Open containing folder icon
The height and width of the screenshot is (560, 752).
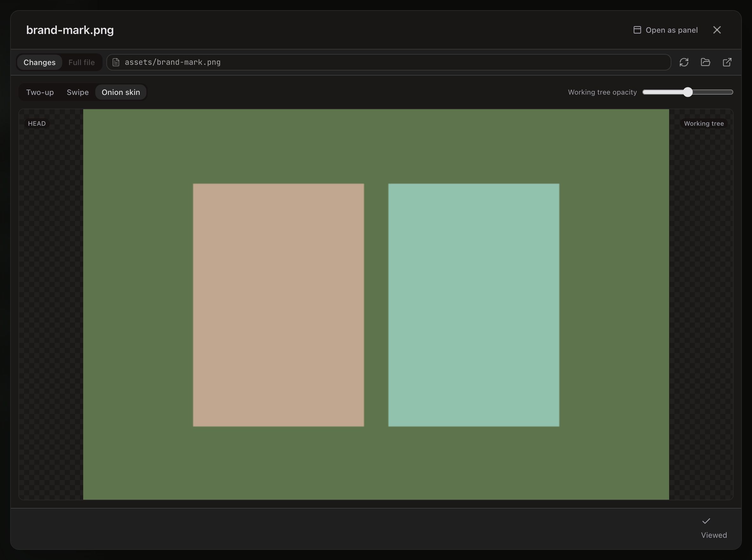(x=706, y=62)
